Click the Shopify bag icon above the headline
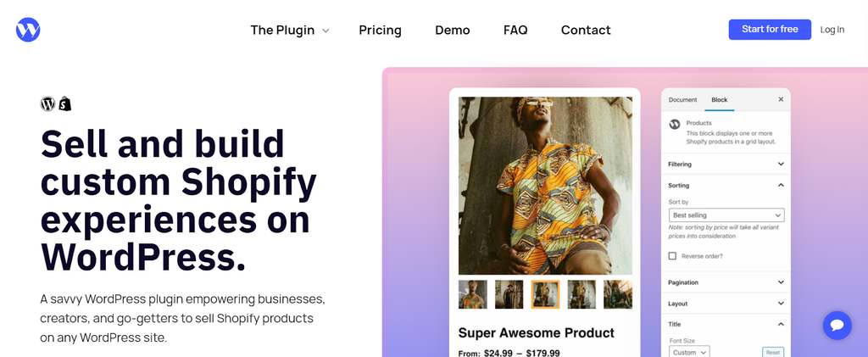This screenshot has width=868, height=357. [64, 103]
